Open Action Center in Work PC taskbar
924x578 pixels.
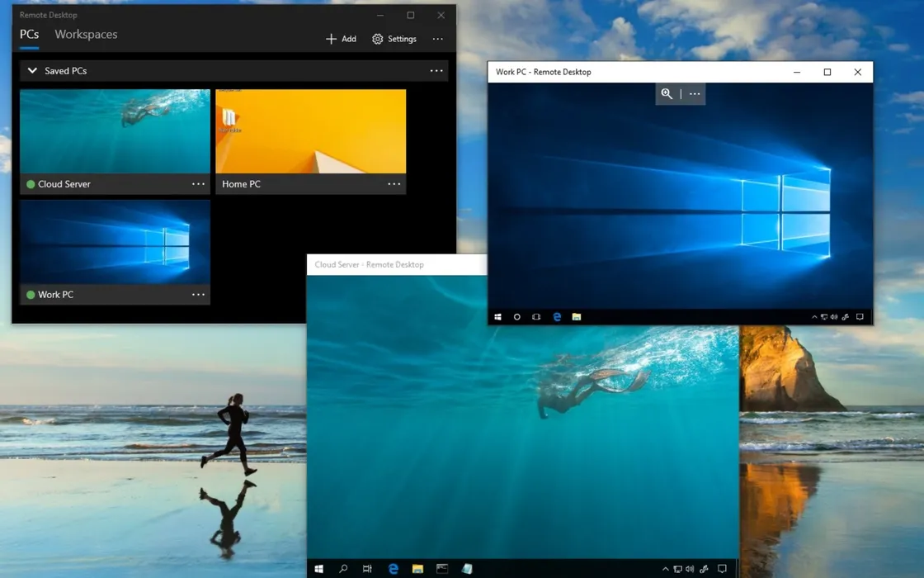pyautogui.click(x=860, y=317)
